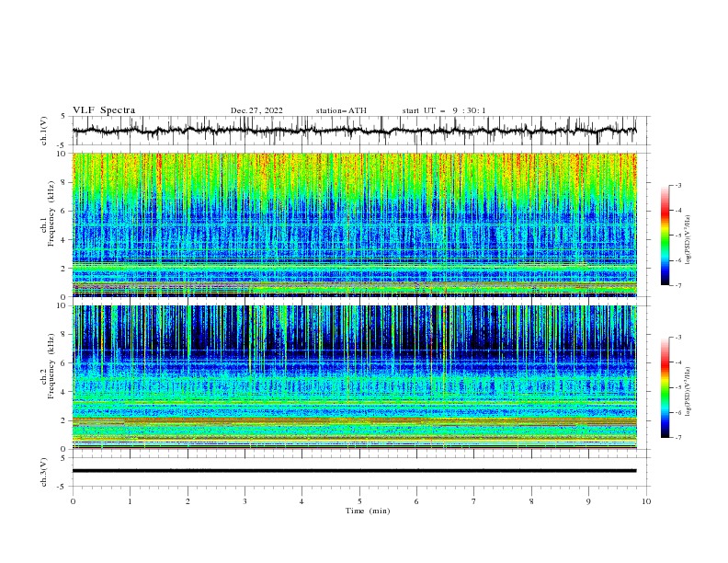
Task: Click the "7" tick on the time axis
Action: click(474, 501)
